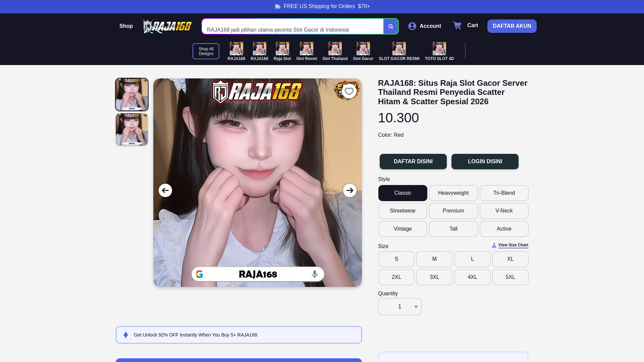Image resolution: width=644 pixels, height=362 pixels.
Task: Open the Shop menu
Action: coord(126,26)
